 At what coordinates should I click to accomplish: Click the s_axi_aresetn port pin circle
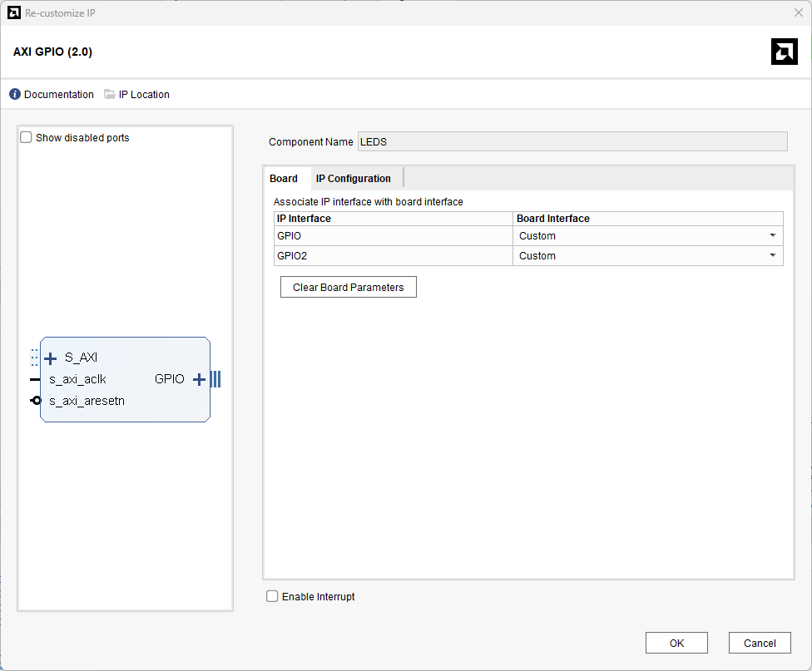36,401
